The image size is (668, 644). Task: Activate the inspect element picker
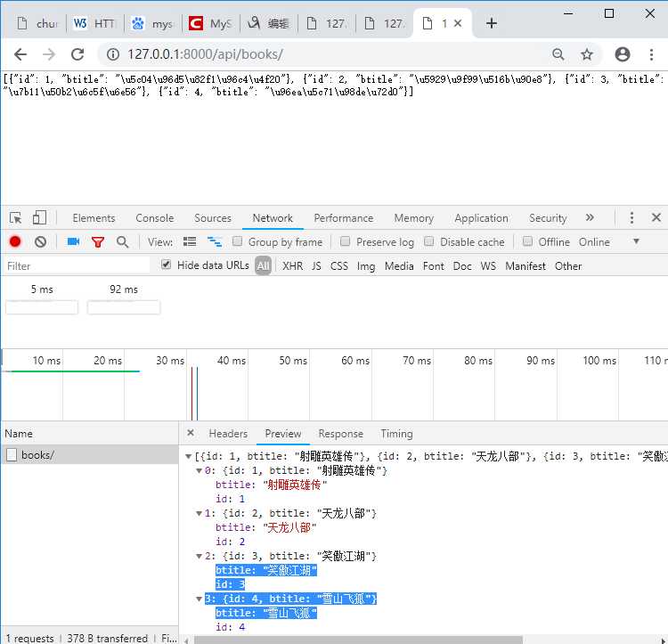15,218
